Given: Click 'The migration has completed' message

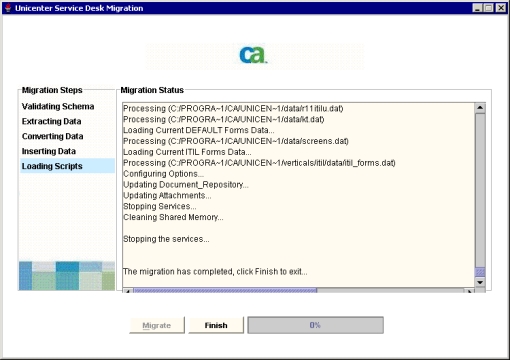Looking at the screenshot, I should (215, 272).
